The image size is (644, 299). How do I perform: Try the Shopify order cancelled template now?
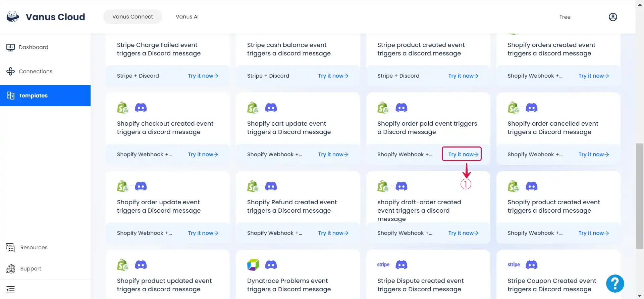click(594, 155)
